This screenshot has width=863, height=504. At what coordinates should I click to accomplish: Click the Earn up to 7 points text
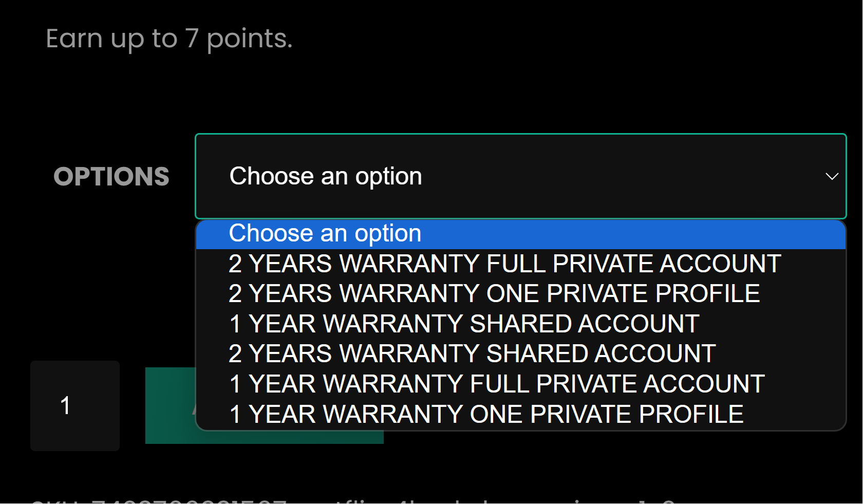(169, 39)
